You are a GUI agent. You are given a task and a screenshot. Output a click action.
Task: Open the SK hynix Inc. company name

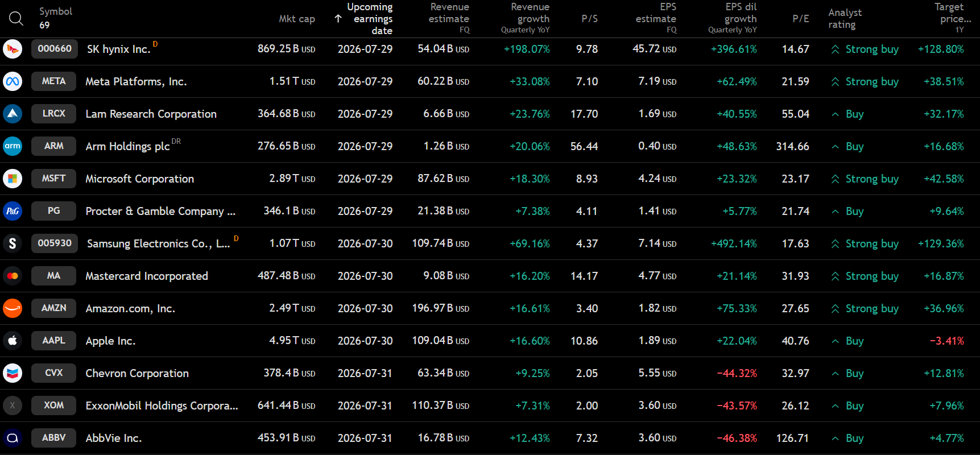(x=119, y=49)
